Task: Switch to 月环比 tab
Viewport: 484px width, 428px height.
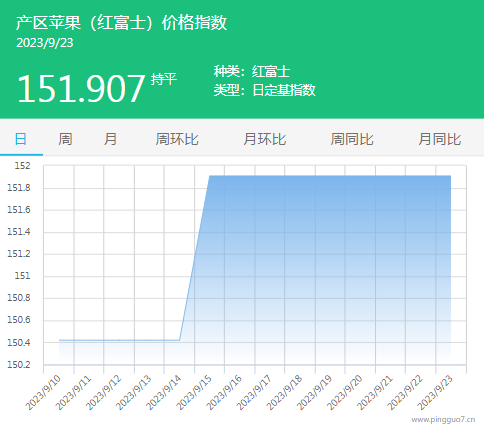Action: click(x=265, y=139)
